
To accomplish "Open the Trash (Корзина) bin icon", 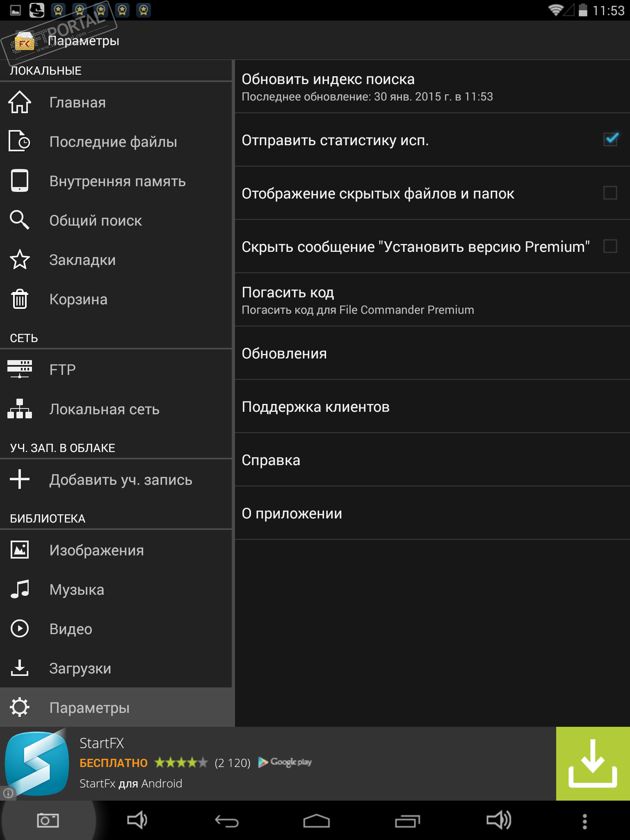I will [19, 299].
